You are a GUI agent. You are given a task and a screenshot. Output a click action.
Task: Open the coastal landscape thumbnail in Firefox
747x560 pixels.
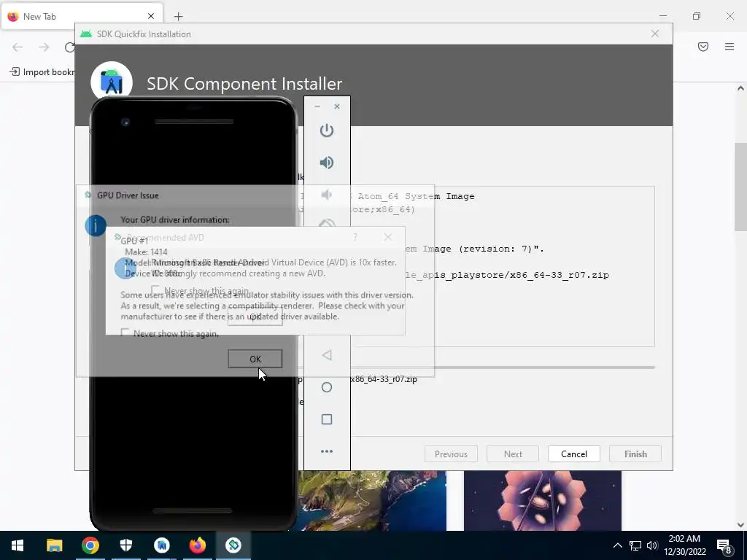point(371,500)
